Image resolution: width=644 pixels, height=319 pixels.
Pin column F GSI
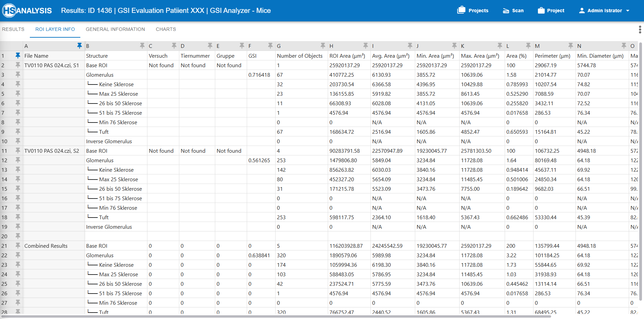270,45
